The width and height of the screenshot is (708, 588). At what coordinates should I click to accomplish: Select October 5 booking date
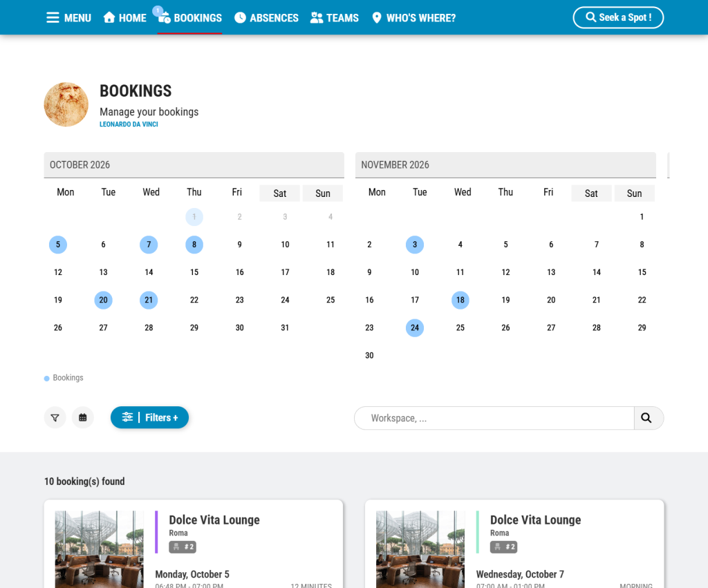pos(58,245)
